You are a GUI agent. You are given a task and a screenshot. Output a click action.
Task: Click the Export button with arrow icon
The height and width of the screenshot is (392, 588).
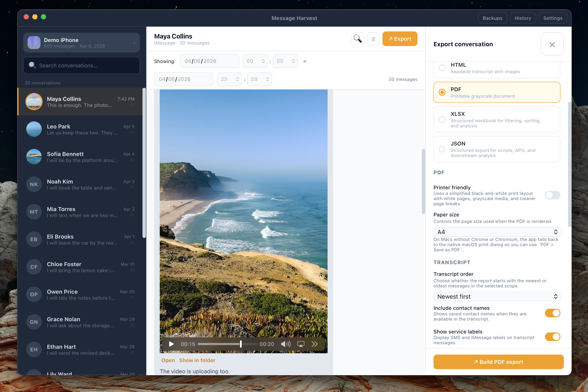[400, 39]
